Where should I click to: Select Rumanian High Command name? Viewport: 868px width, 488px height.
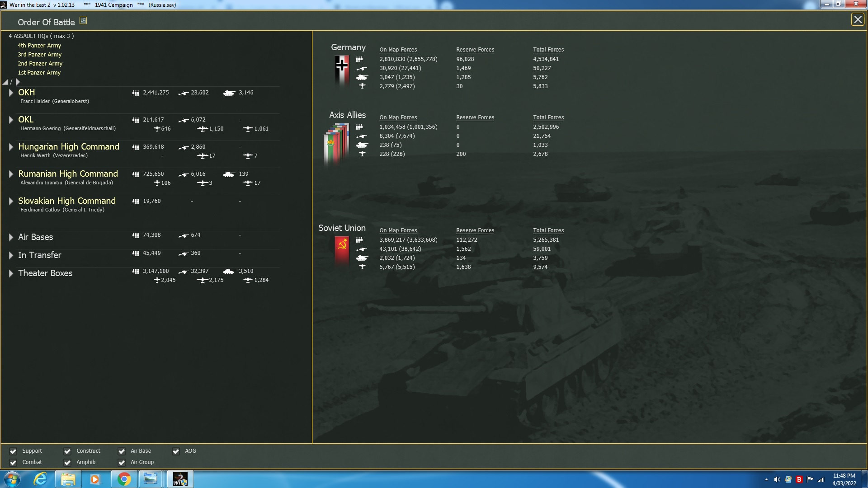pyautogui.click(x=68, y=174)
